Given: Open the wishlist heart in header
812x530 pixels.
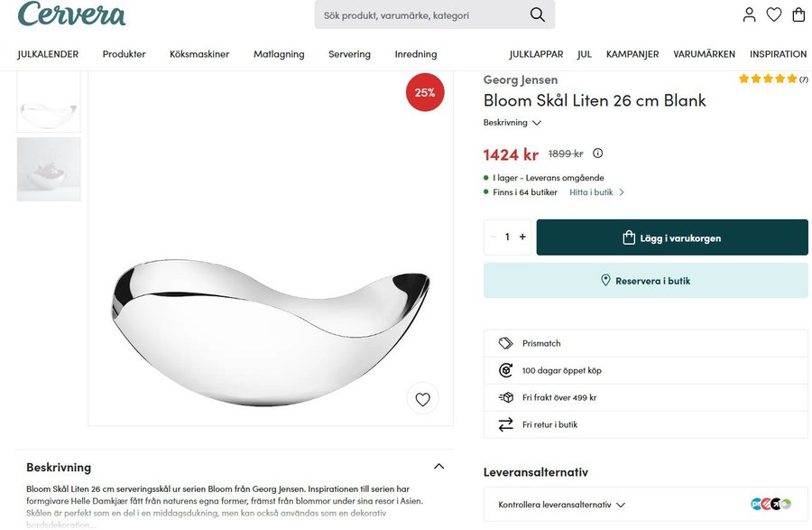Looking at the screenshot, I should [x=773, y=14].
